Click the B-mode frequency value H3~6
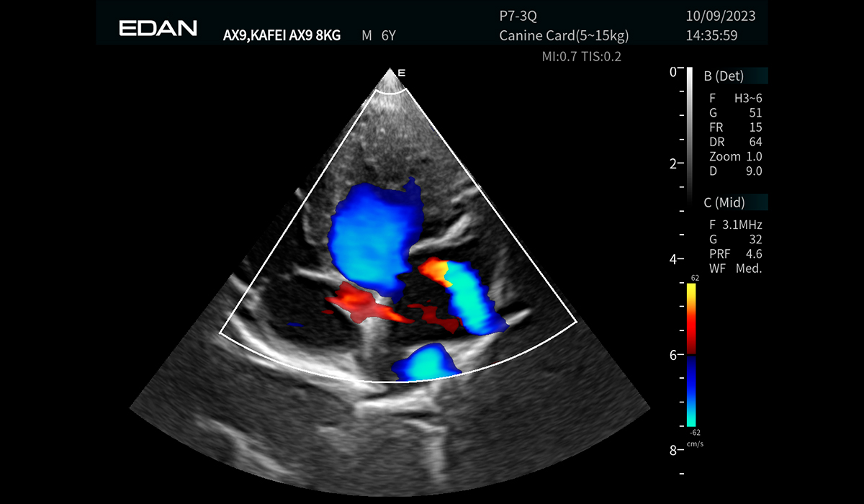This screenshot has height=504, width=864. point(747,99)
